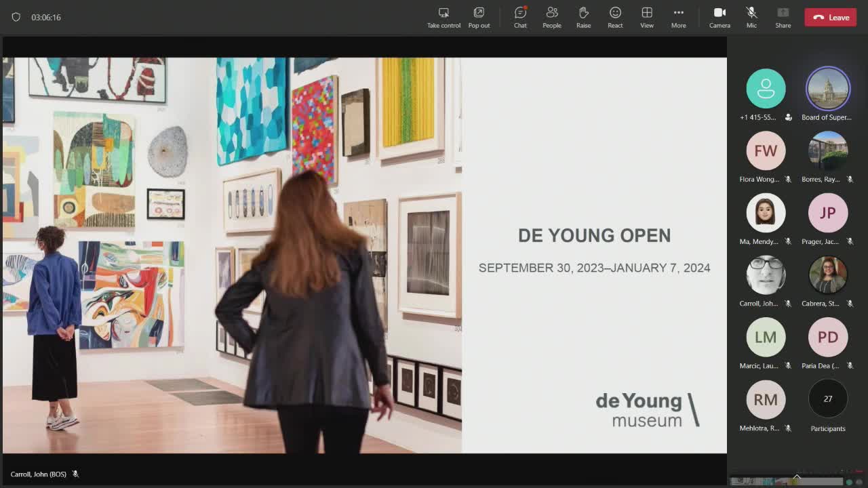868x488 pixels.
Task: Click the shield security icon
Action: pyautogui.click(x=16, y=17)
